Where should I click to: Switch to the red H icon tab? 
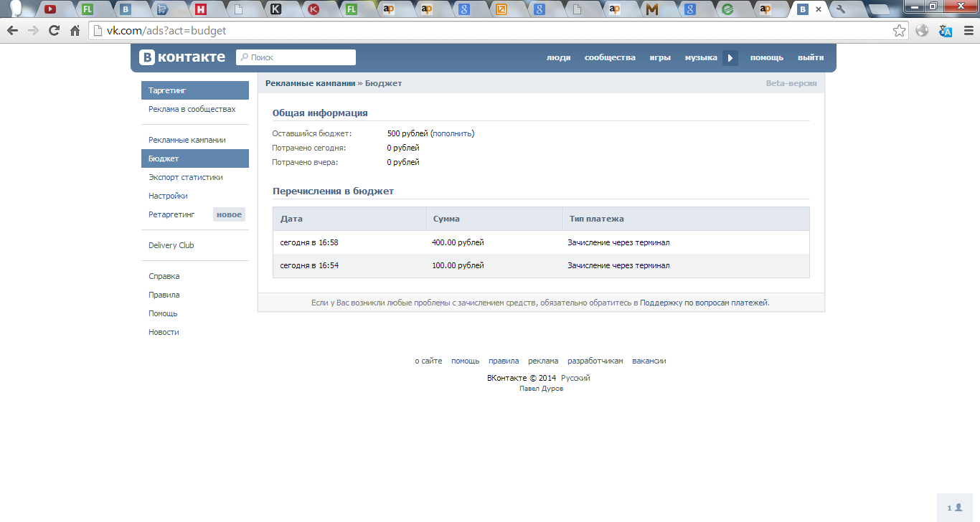tap(201, 9)
